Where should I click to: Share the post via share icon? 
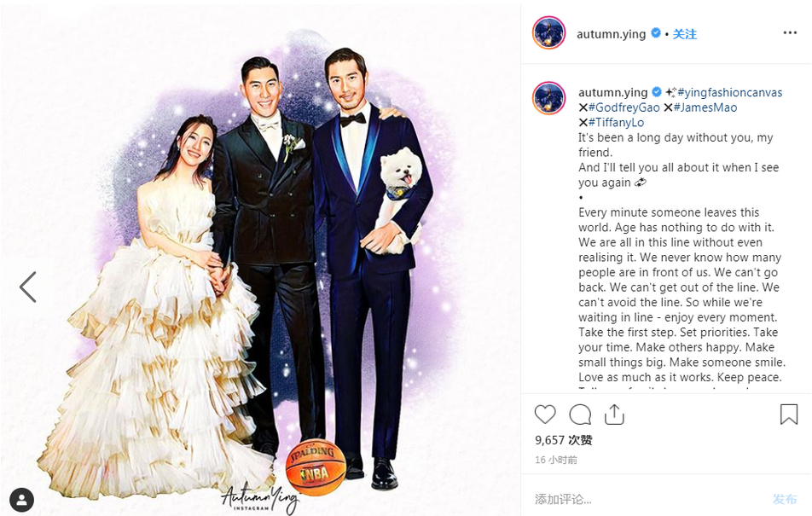614,415
